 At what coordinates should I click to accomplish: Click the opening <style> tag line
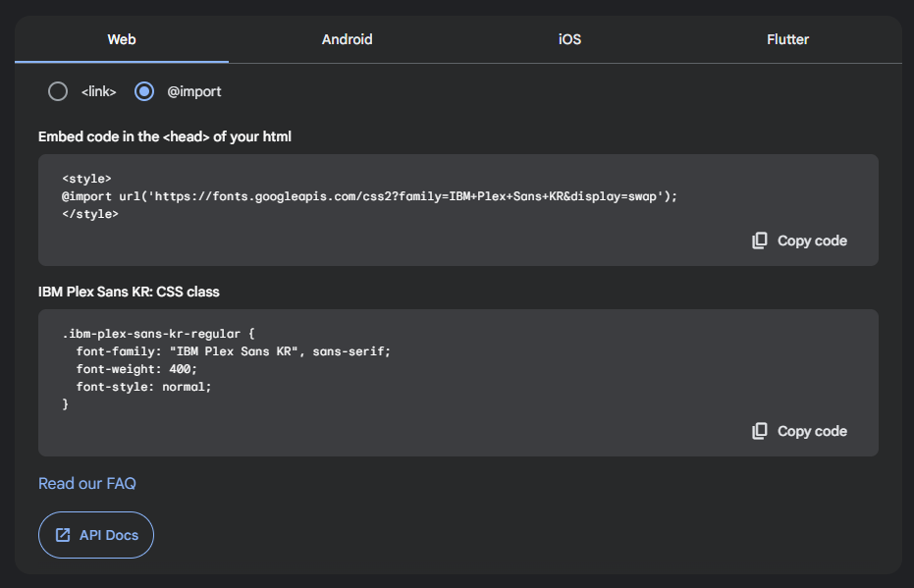[x=86, y=179]
